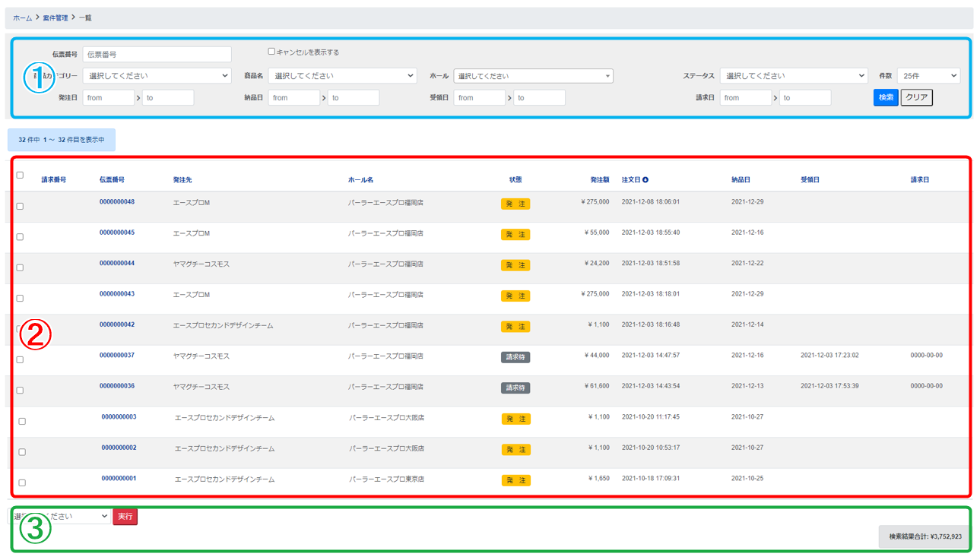Toggle the キャンセルを表示する checkbox
This screenshot has width=980, height=560.
[271, 52]
